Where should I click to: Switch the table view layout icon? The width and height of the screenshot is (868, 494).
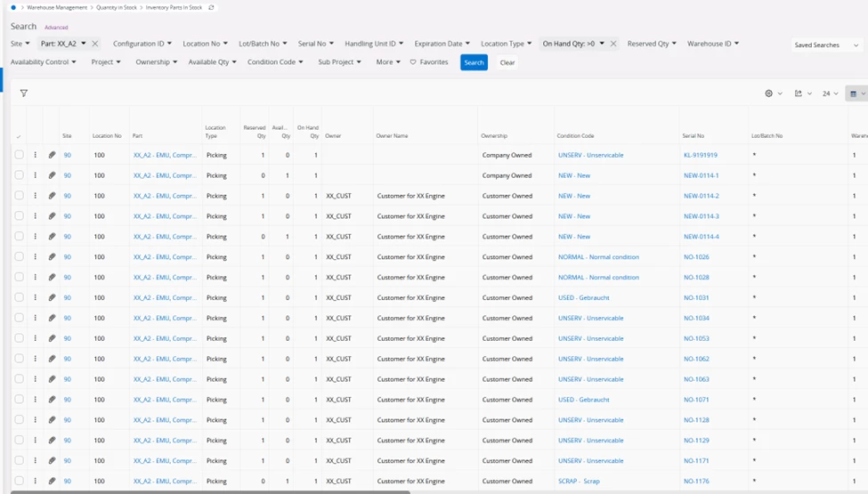pyautogui.click(x=857, y=94)
